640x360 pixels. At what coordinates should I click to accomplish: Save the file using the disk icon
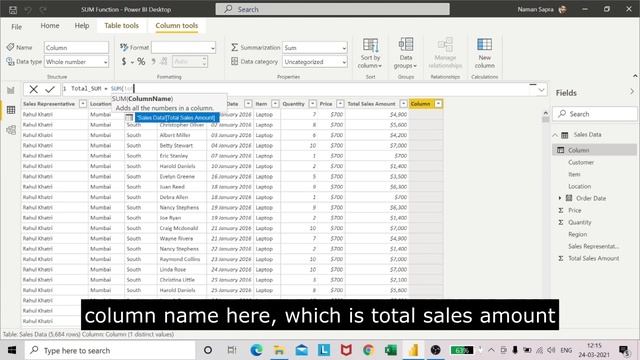pyautogui.click(x=13, y=9)
